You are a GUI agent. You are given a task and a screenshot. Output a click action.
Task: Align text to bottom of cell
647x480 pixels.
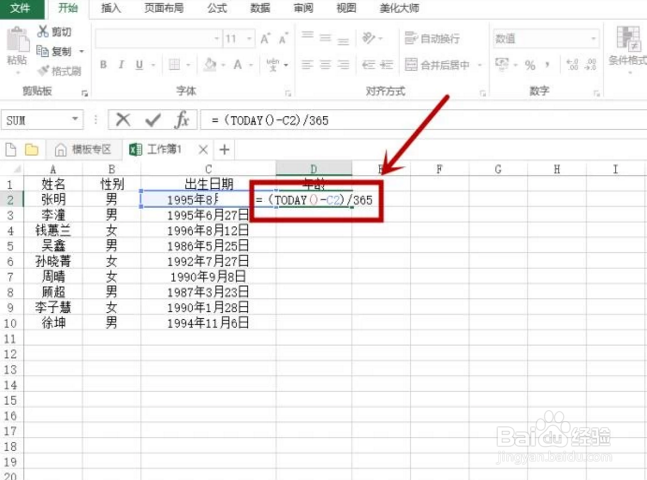(x=343, y=41)
